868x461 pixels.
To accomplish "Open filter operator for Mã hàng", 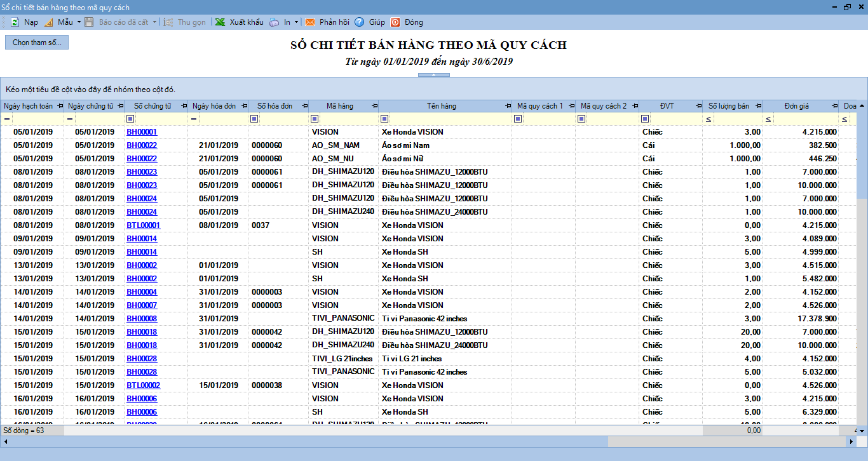I will point(315,119).
